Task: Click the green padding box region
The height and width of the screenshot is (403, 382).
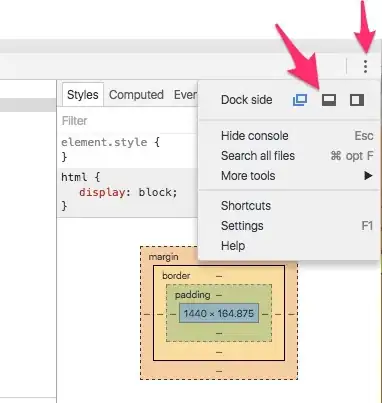Action: 219,333
